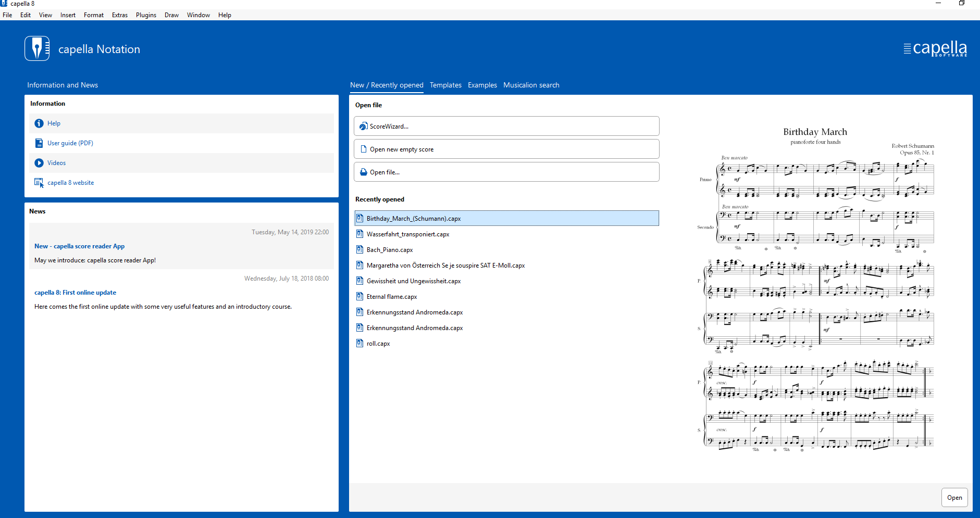The image size is (980, 518).
Task: Click the Videos play icon
Action: [x=39, y=163]
